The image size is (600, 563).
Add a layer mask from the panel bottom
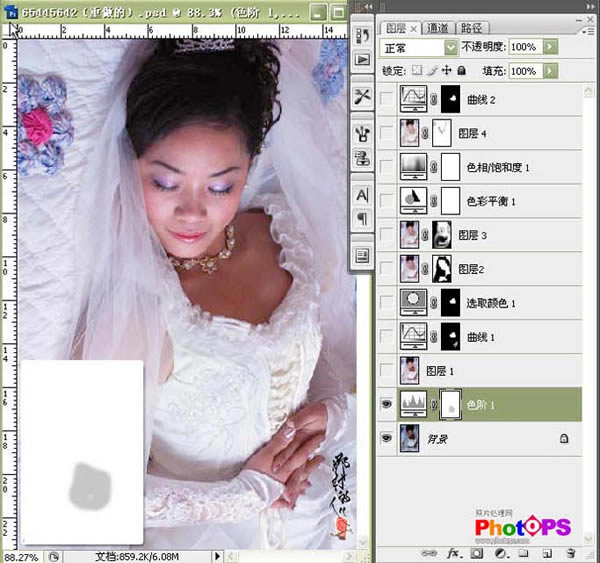(x=475, y=552)
